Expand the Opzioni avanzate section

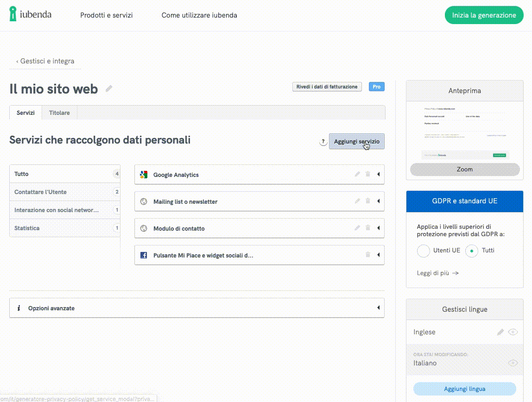[378, 308]
